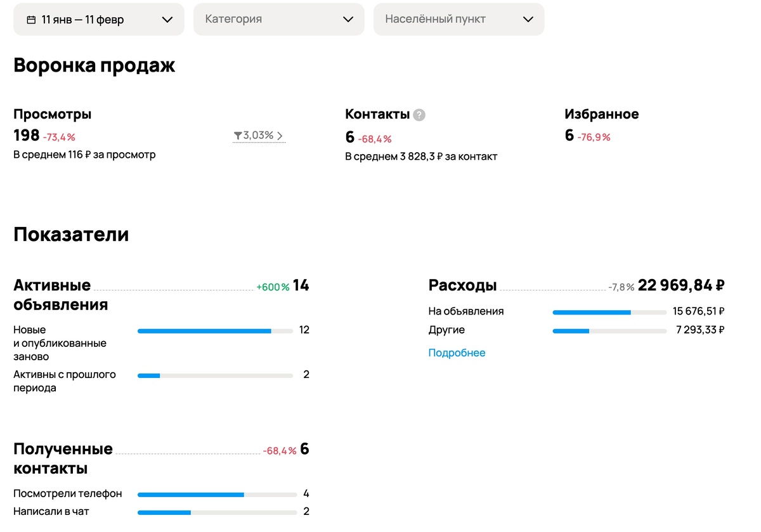Click the Воронка продаж heading
The height and width of the screenshot is (532, 761).
(x=94, y=65)
